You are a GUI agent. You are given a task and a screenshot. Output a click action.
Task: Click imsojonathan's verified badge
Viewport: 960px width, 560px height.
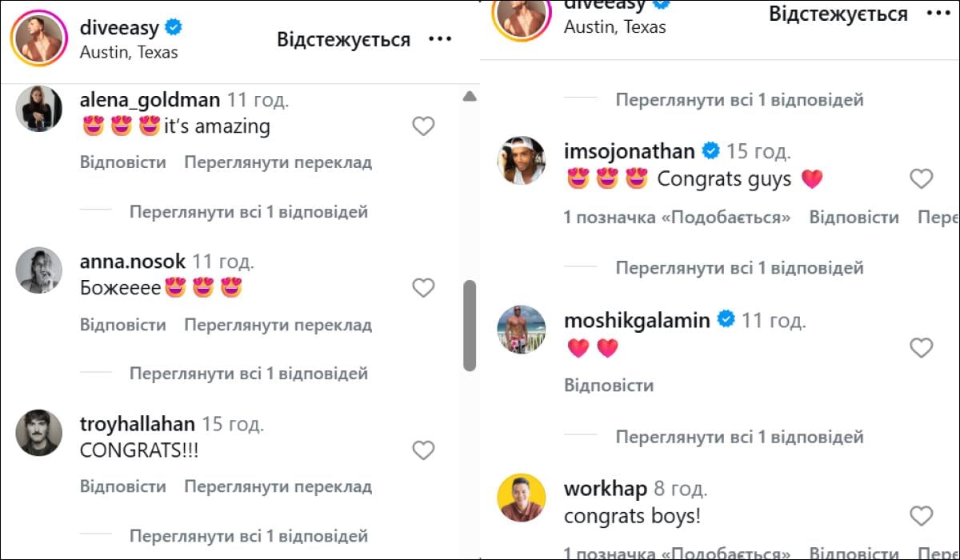point(712,150)
